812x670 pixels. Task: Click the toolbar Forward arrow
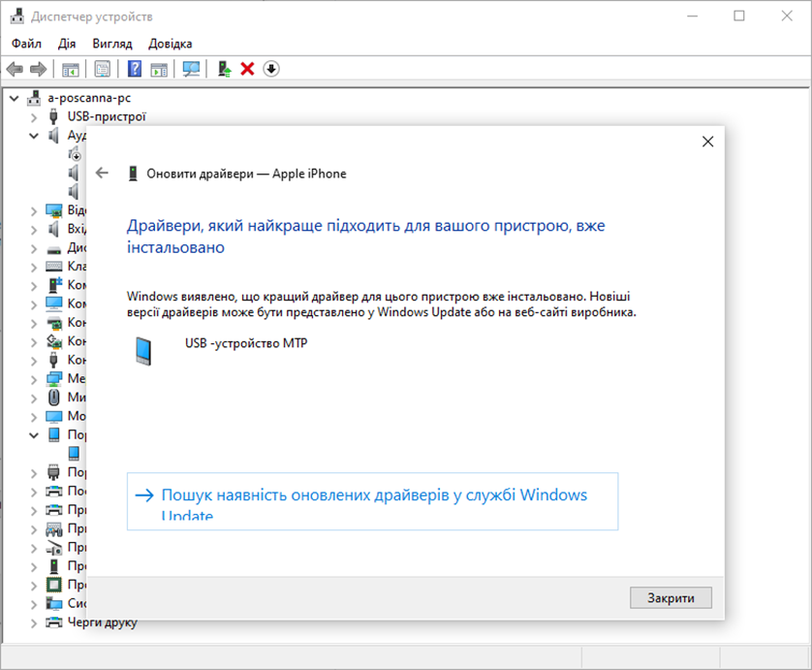pyautogui.click(x=39, y=69)
